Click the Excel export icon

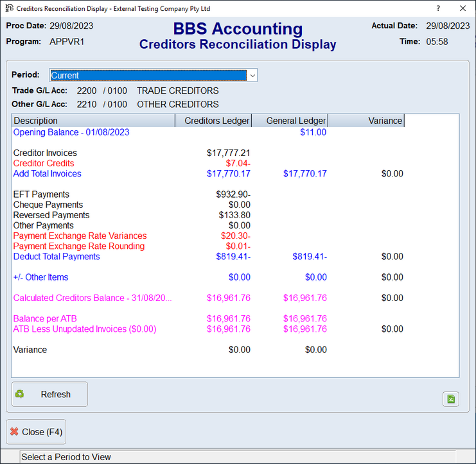tap(451, 399)
